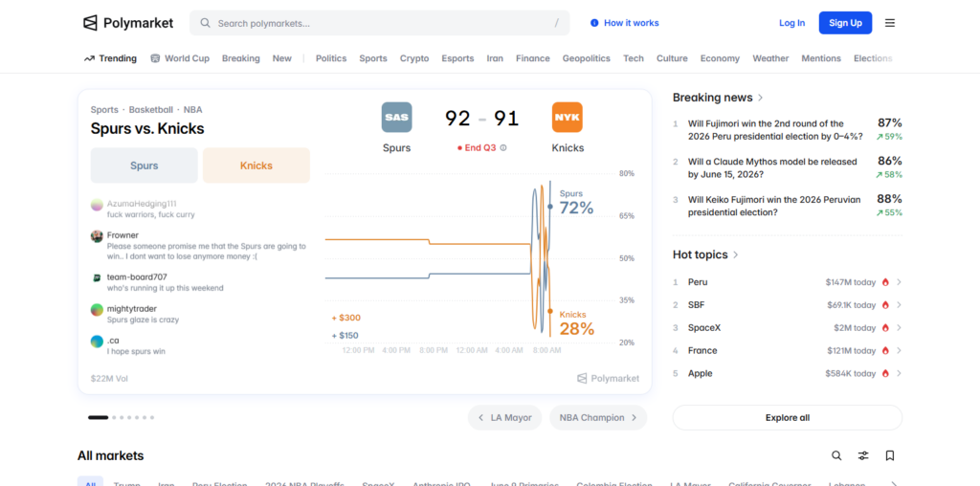Viewport: 980px width, 486px height.
Task: Open the Weather category
Action: [x=770, y=58]
